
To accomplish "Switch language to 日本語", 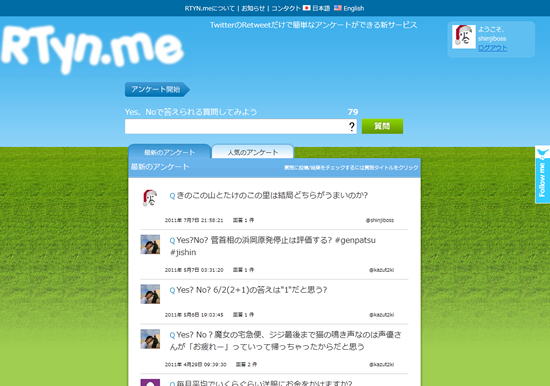I will [321, 8].
